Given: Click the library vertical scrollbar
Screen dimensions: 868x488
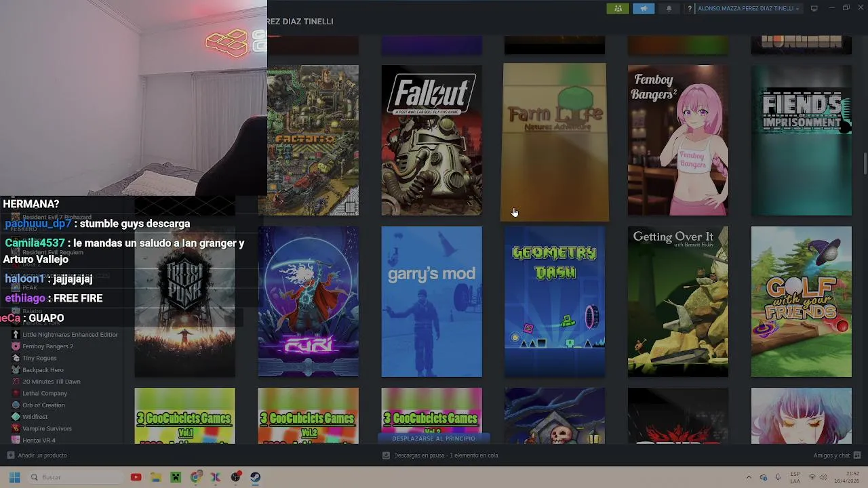Looking at the screenshot, I should (865, 163).
